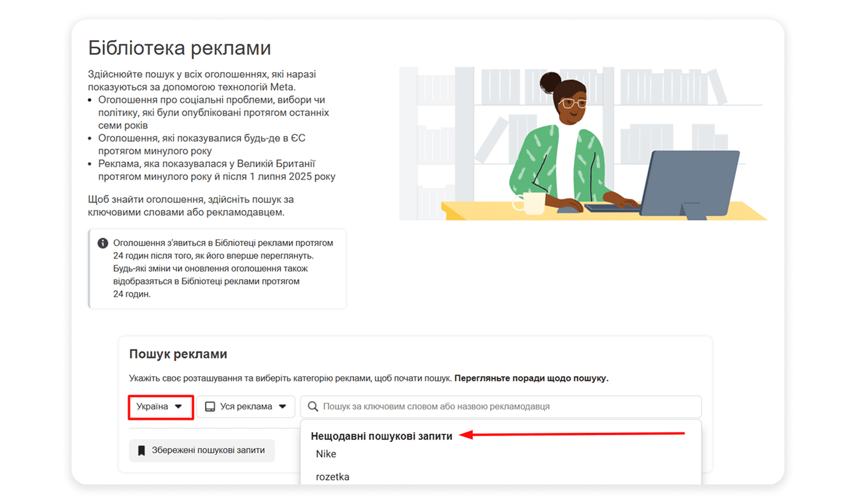The height and width of the screenshot is (504, 856).
Task: Click the bookmark icon for saved searches
Action: coord(141,451)
